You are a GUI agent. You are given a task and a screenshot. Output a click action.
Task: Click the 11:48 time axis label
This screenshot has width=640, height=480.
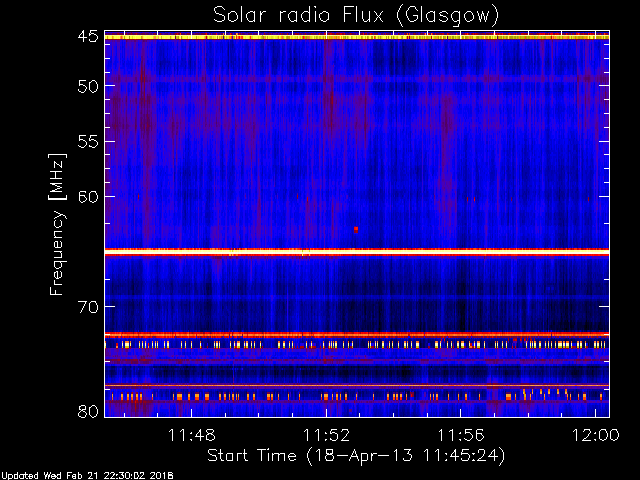coord(192,435)
